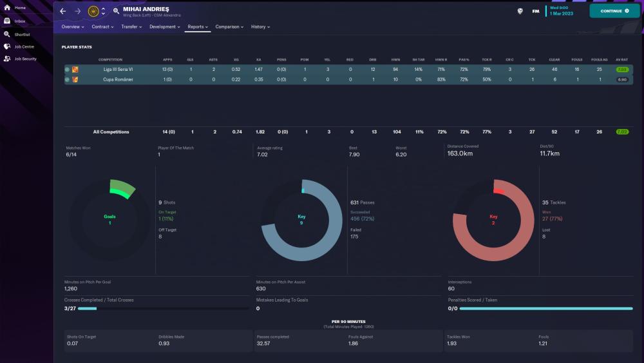The width and height of the screenshot is (644, 363).
Task: Toggle the Cupa României row selector
Action: 67,79
